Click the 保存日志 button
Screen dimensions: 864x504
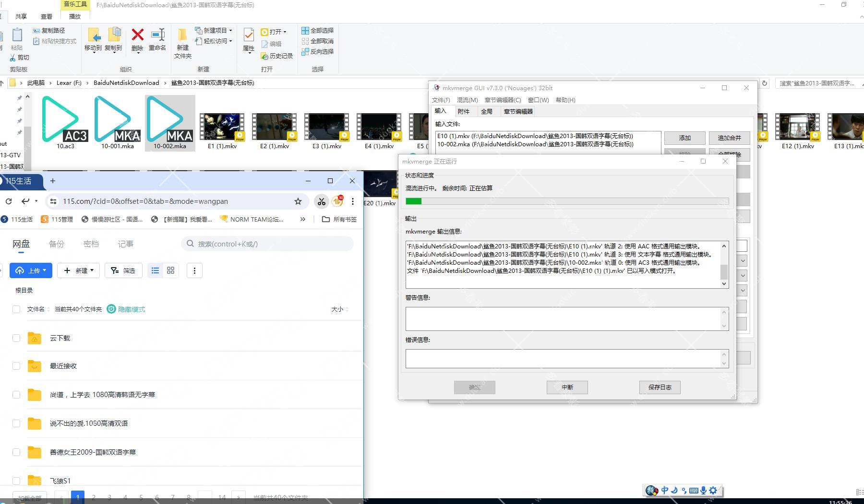660,387
